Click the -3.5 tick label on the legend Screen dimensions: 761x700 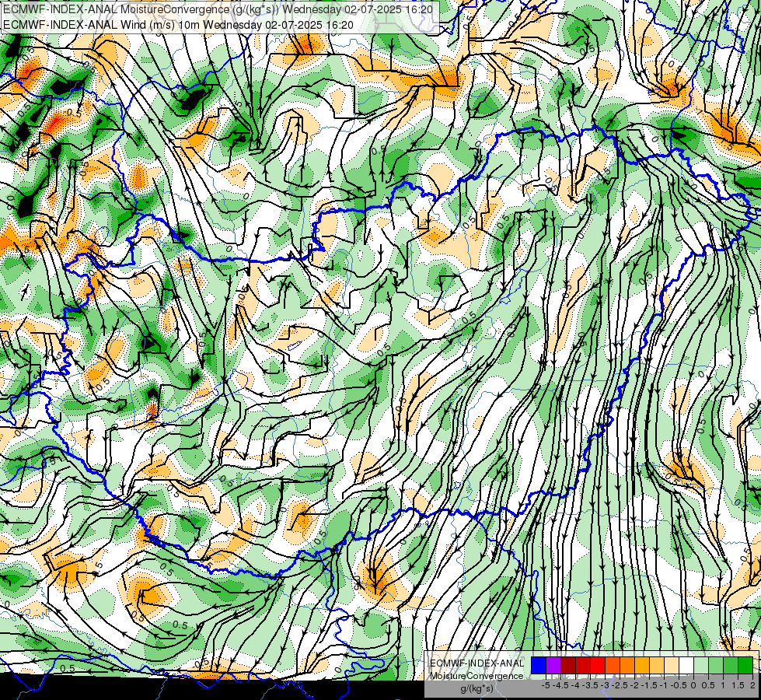590,685
